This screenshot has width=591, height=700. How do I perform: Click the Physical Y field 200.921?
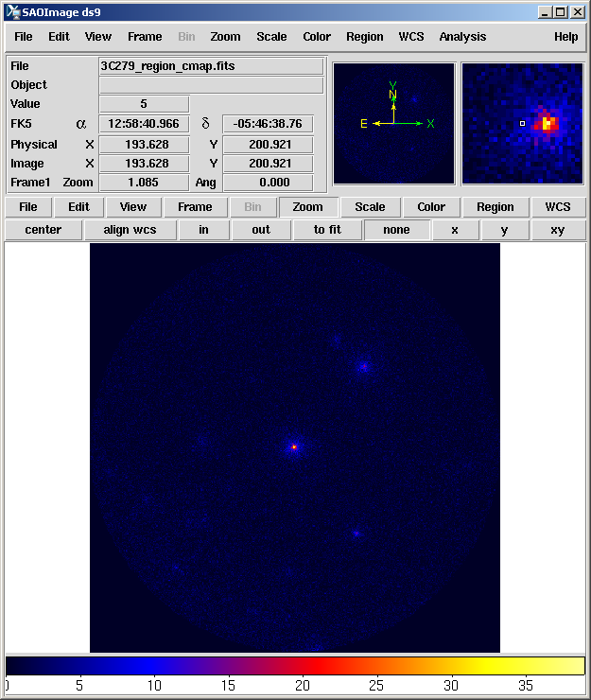pos(268,145)
